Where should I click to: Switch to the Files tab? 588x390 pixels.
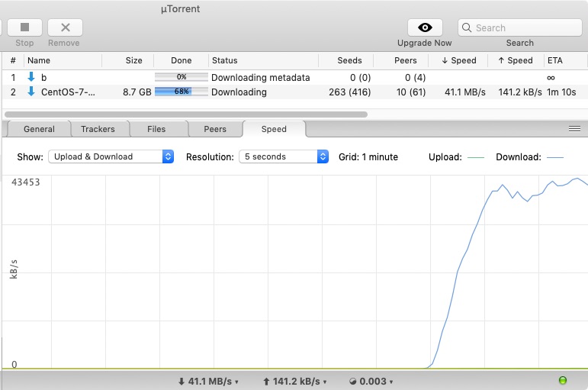click(x=156, y=129)
